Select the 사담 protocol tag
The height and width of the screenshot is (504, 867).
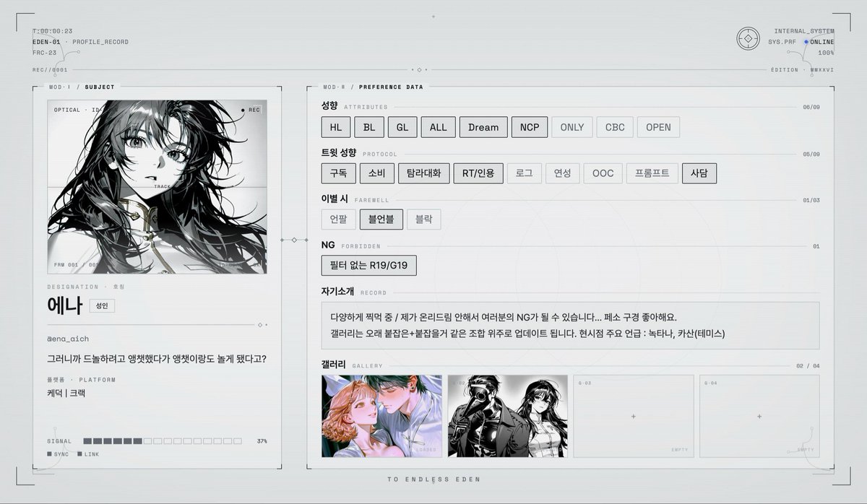(x=699, y=173)
